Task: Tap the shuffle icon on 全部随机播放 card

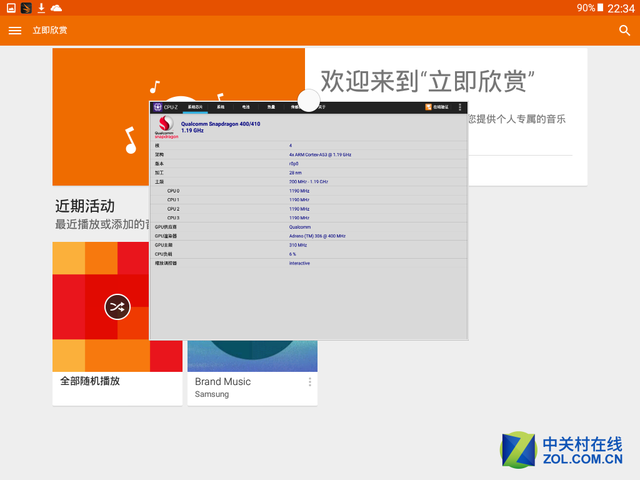Action: [x=117, y=307]
